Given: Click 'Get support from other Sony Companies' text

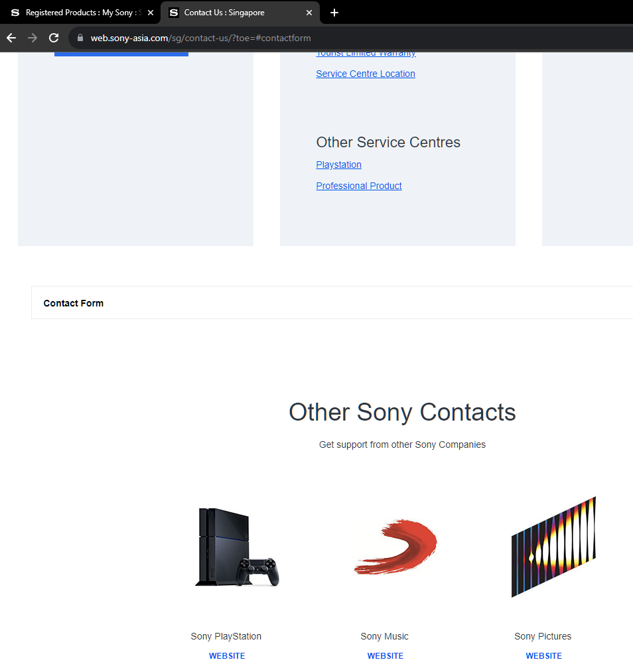Looking at the screenshot, I should tap(402, 445).
